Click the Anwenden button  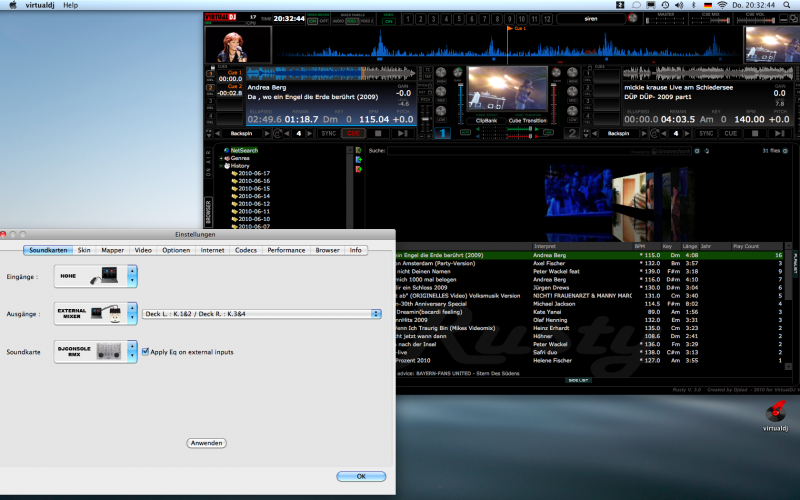point(205,442)
